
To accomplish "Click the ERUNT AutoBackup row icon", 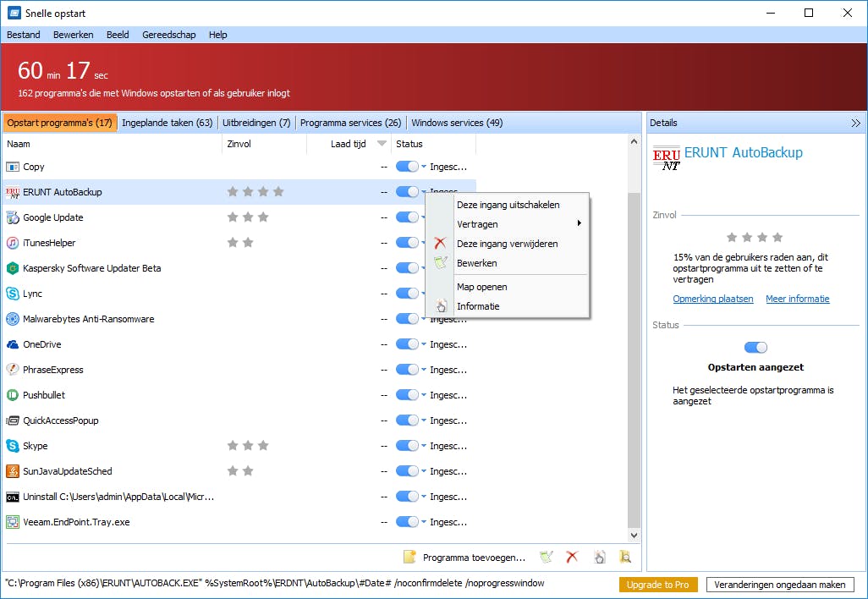I will click(x=12, y=192).
